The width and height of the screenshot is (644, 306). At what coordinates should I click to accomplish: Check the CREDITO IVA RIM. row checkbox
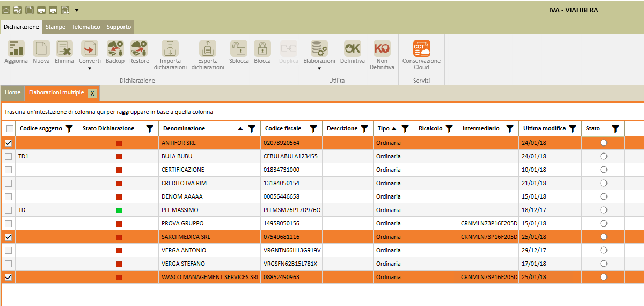coord(8,183)
